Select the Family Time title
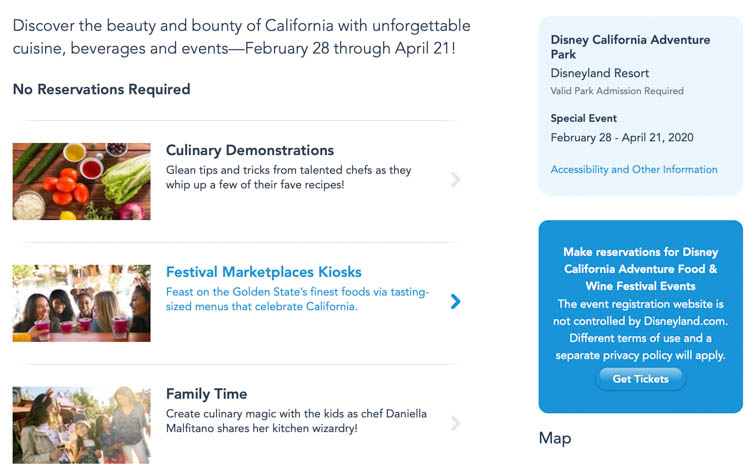 click(206, 394)
